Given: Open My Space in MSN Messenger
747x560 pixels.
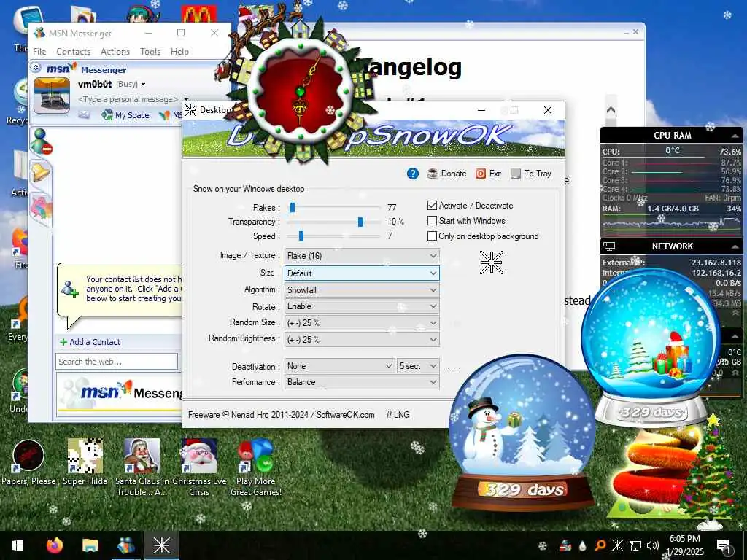Looking at the screenshot, I should [125, 114].
